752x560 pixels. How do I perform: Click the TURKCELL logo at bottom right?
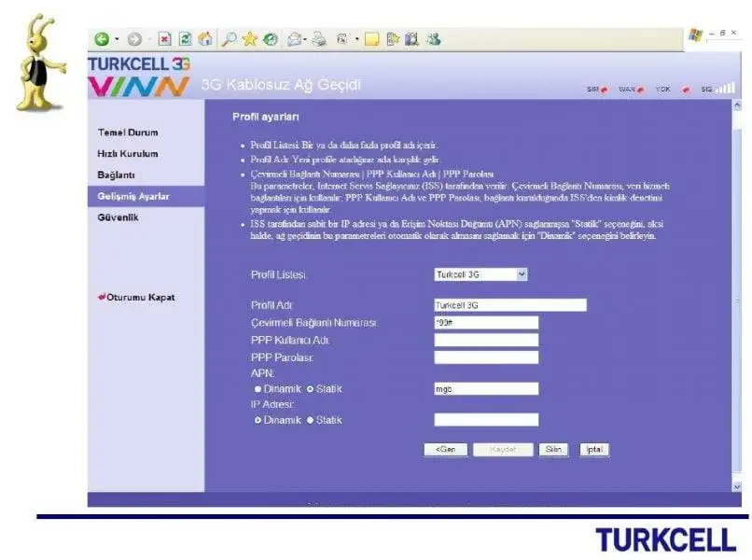coord(665,540)
